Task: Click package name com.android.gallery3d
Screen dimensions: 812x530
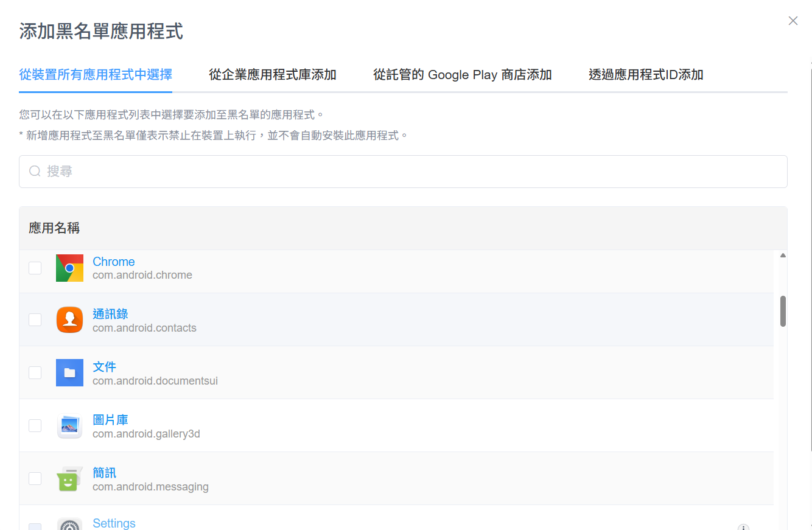Action: tap(146, 434)
